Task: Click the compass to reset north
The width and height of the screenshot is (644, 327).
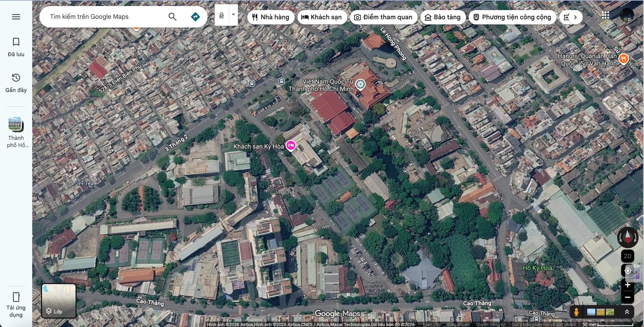Action: (x=628, y=237)
